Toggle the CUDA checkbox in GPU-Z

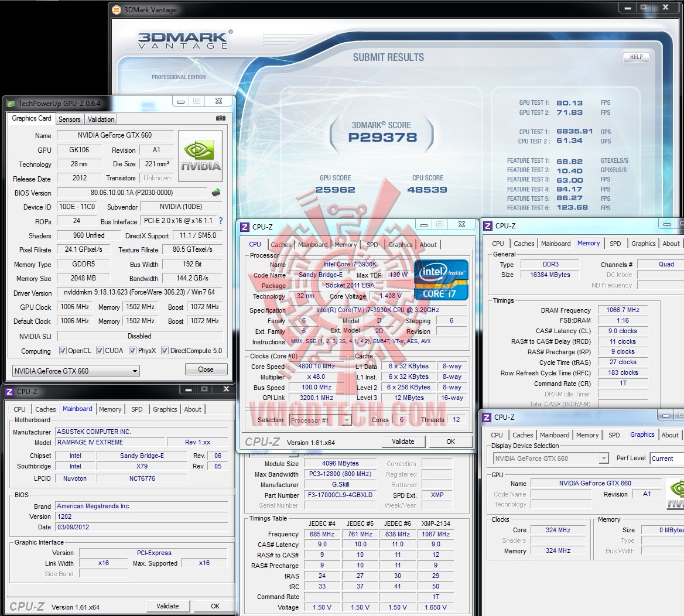tap(100, 351)
